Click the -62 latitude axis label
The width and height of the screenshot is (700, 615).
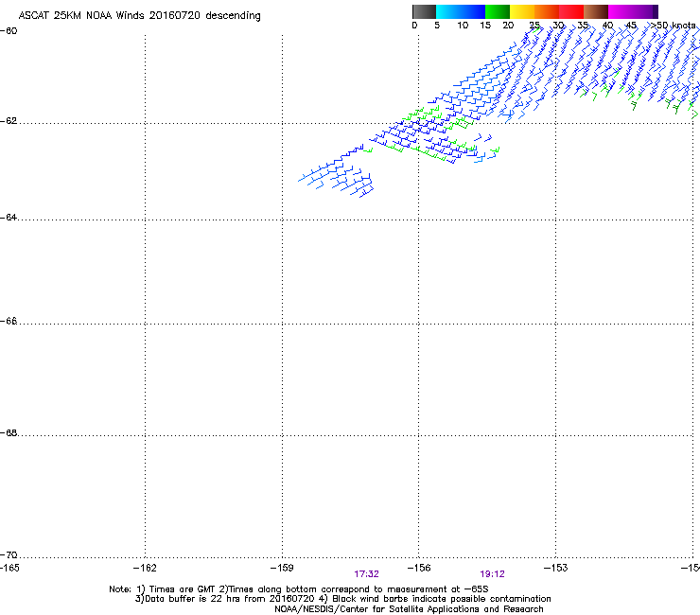pyautogui.click(x=9, y=121)
